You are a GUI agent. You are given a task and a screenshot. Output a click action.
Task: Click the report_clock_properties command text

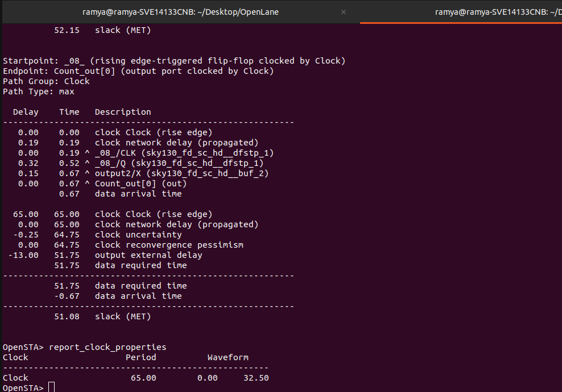click(x=108, y=347)
